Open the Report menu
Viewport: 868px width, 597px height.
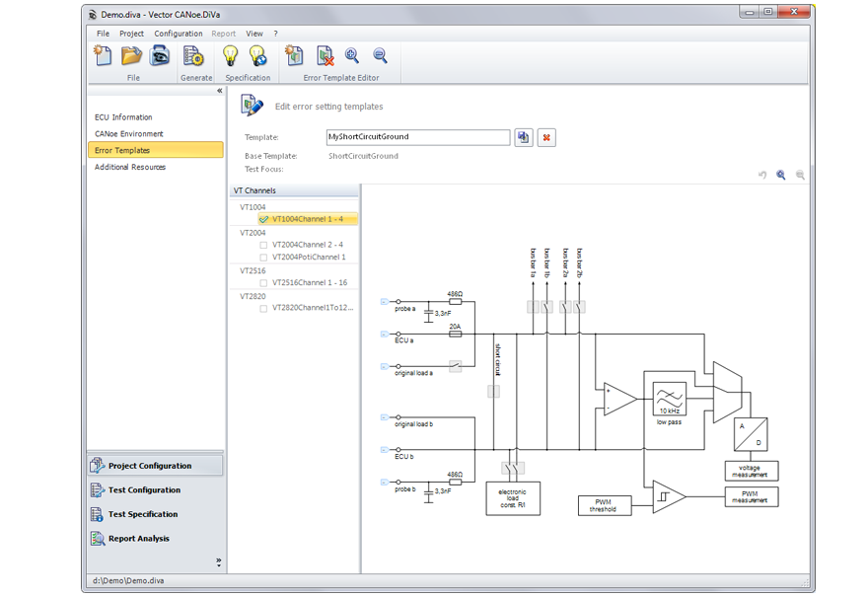[224, 34]
